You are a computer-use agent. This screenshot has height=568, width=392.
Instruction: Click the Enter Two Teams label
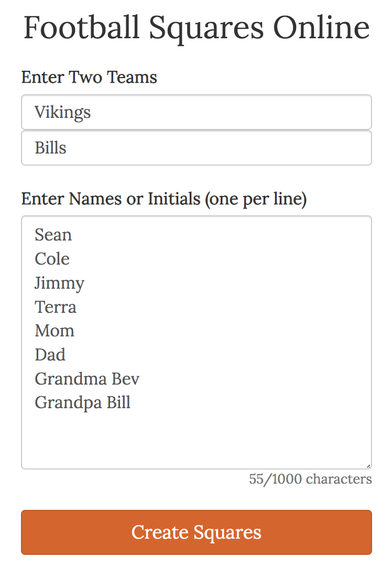click(89, 78)
